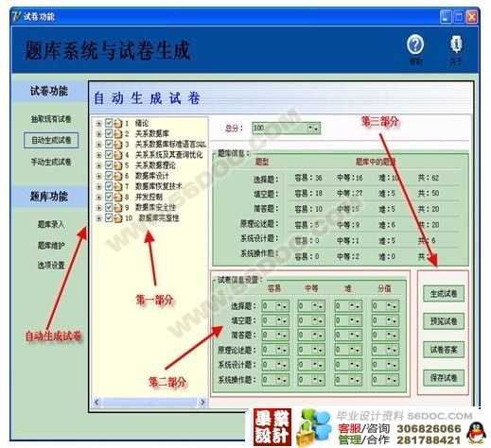Open 题库录入 from the sidebar
The height and width of the screenshot is (448, 491).
point(51,224)
